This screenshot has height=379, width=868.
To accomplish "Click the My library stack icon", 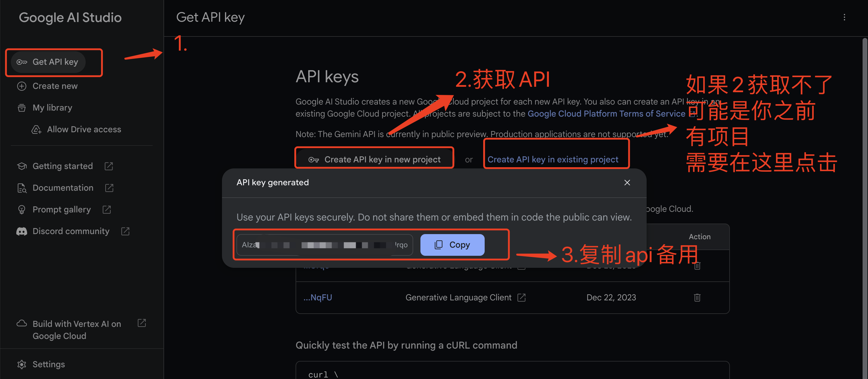I will pyautogui.click(x=22, y=108).
